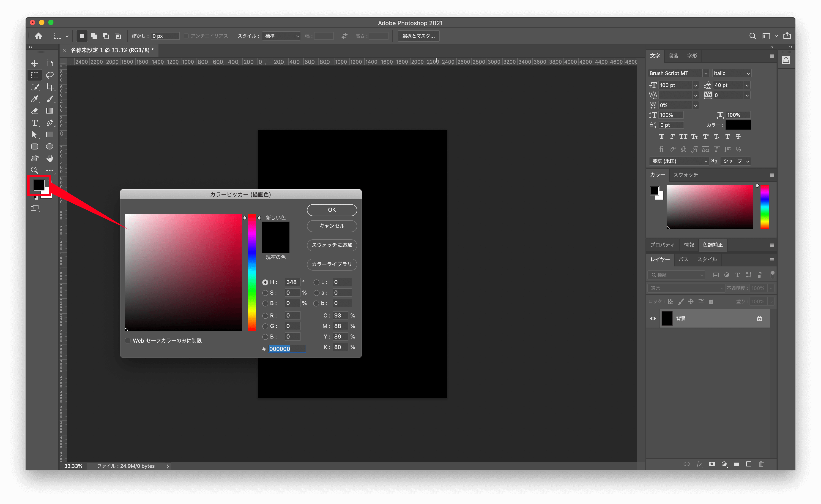Click the character カラー swatch
This screenshot has height=504, width=821.
(x=738, y=125)
